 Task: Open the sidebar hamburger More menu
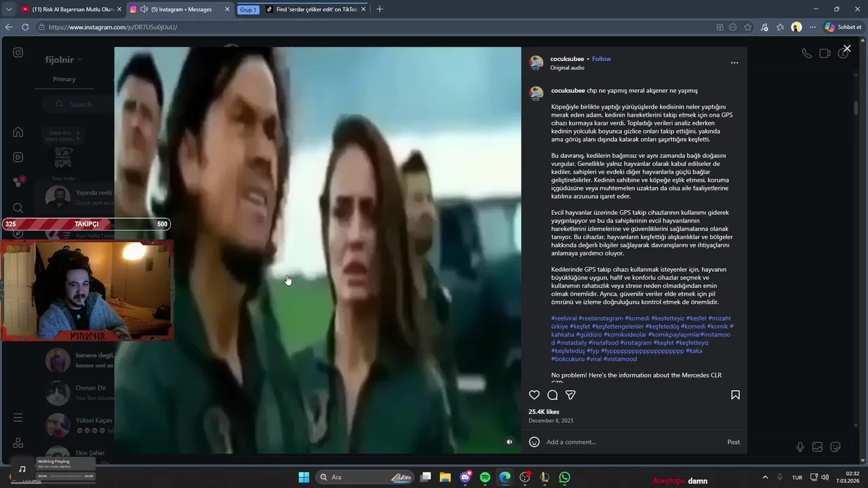pos(18,418)
